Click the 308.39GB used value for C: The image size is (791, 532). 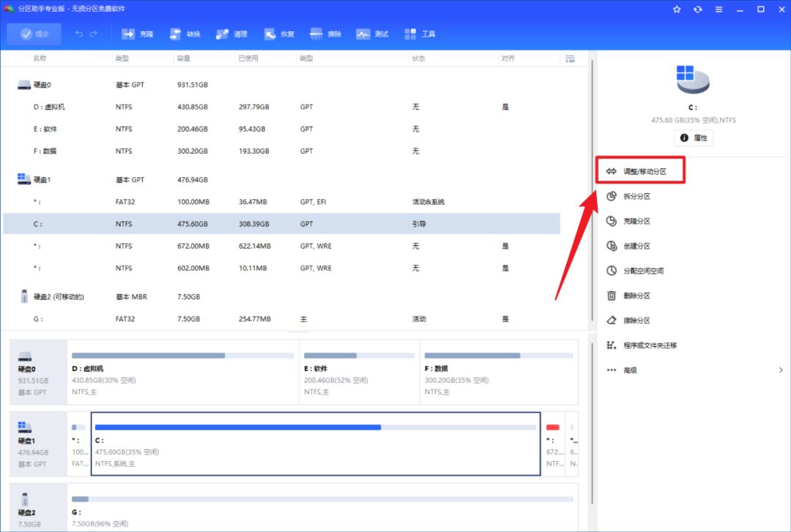pyautogui.click(x=253, y=224)
